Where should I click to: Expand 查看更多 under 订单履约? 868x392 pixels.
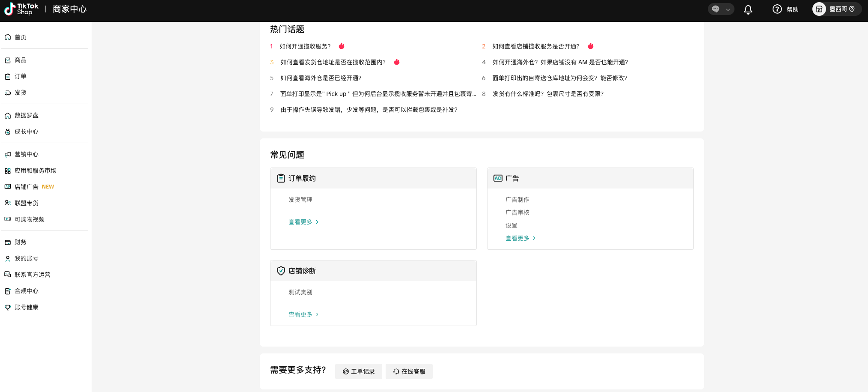[303, 222]
